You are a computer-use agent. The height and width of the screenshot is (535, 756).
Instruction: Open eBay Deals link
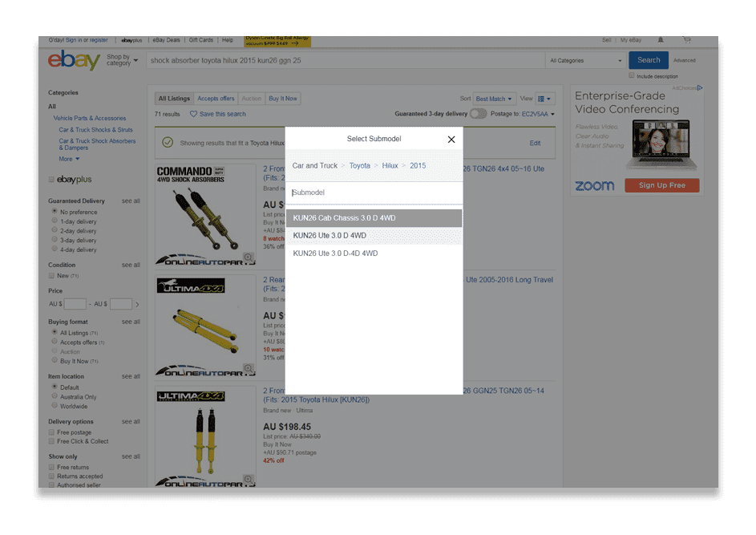166,40
